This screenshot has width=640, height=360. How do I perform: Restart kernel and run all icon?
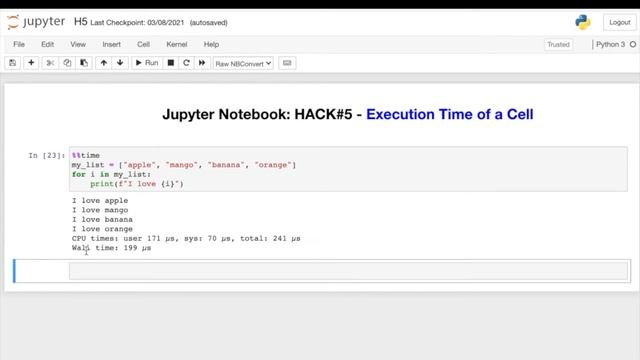(202, 63)
